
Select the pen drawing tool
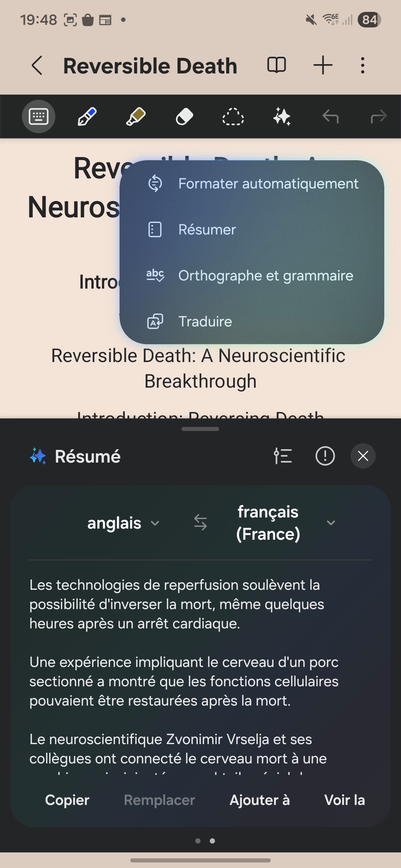point(87,117)
